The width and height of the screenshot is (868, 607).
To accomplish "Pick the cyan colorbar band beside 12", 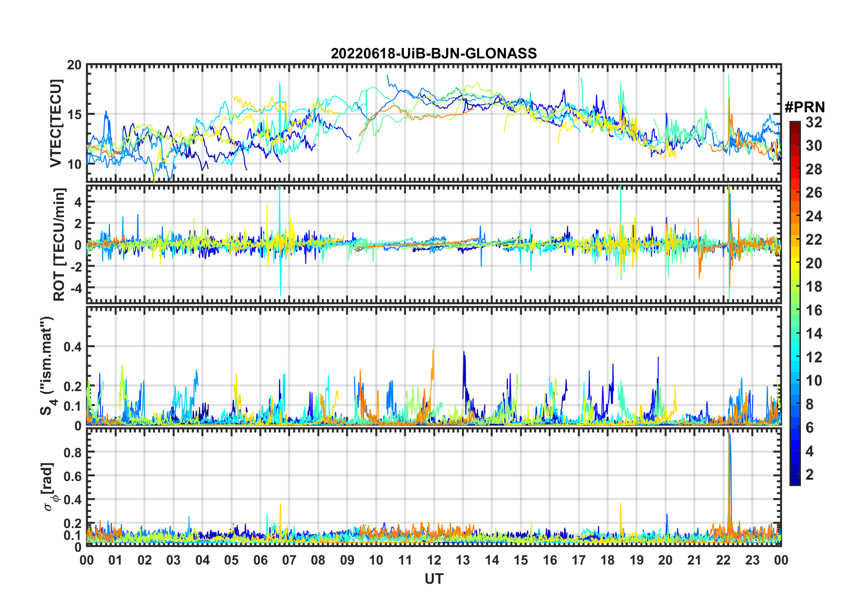I will pyautogui.click(x=795, y=357).
